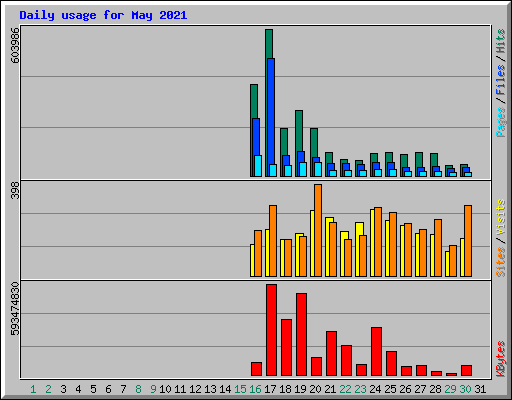Click the cyan Pages legend label
This screenshot has height=400, width=512.
point(500,122)
